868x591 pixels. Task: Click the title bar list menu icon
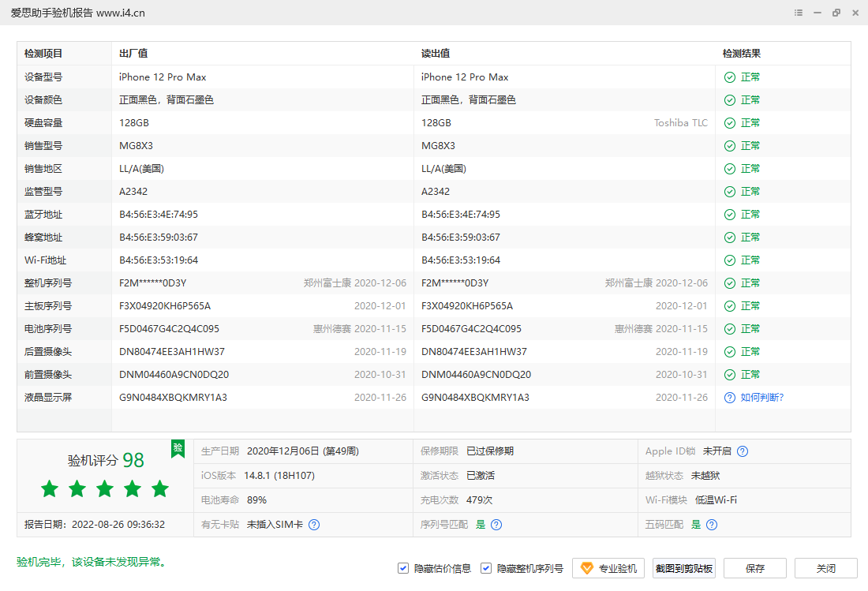(799, 13)
